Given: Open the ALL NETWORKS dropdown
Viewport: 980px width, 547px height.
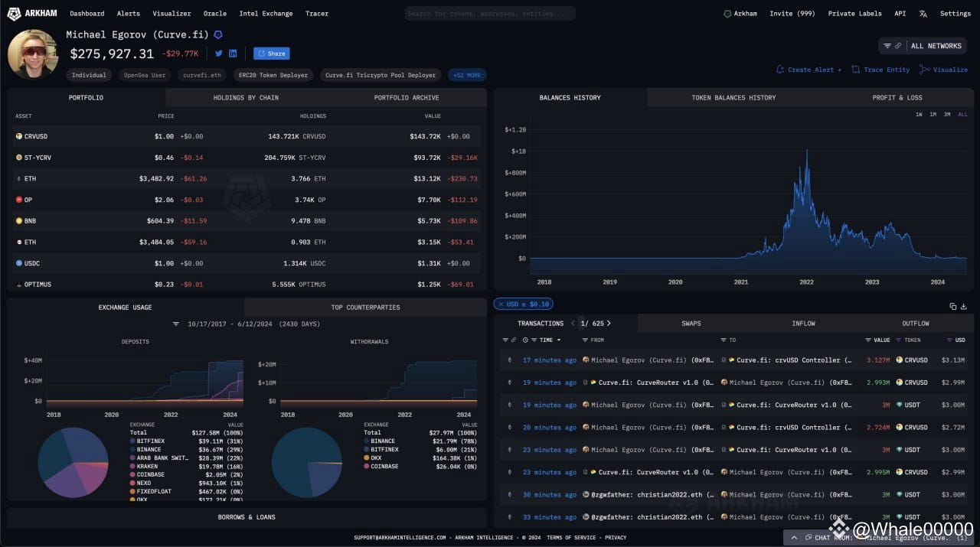Looking at the screenshot, I should [923, 46].
